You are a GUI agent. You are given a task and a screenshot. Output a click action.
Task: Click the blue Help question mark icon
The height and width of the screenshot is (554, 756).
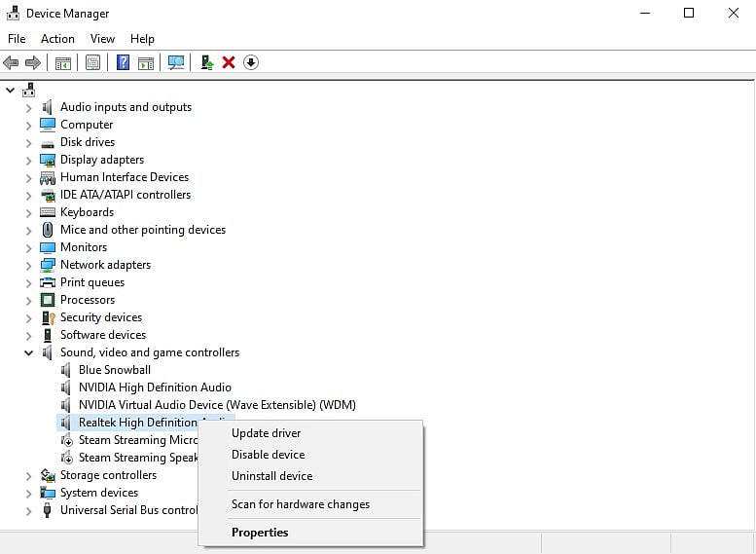tap(123, 62)
